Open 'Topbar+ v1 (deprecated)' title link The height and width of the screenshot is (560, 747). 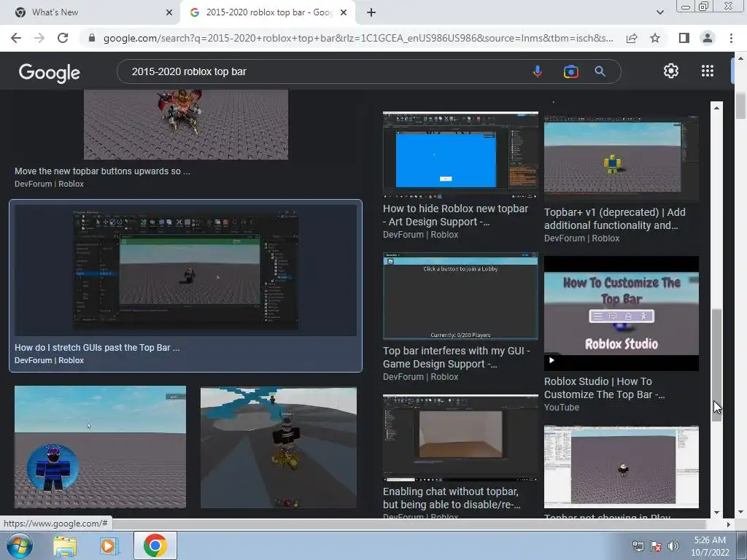(614, 219)
